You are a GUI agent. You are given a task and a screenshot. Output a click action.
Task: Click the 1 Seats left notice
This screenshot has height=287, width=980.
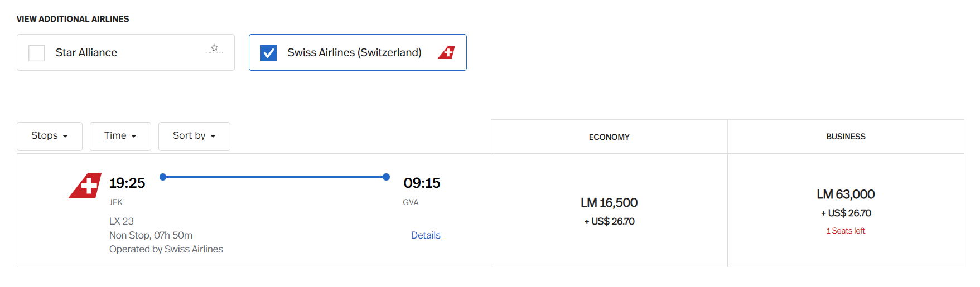click(x=846, y=231)
